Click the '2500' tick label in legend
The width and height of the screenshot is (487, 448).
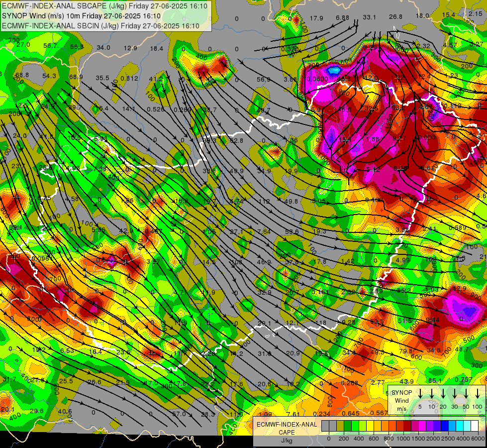[x=448, y=439]
